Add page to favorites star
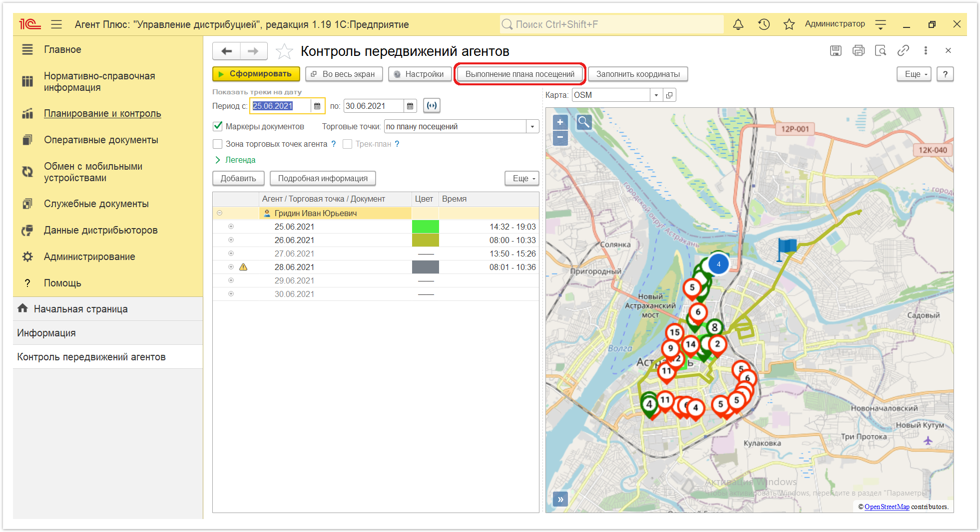The width and height of the screenshot is (980, 532). 284,51
